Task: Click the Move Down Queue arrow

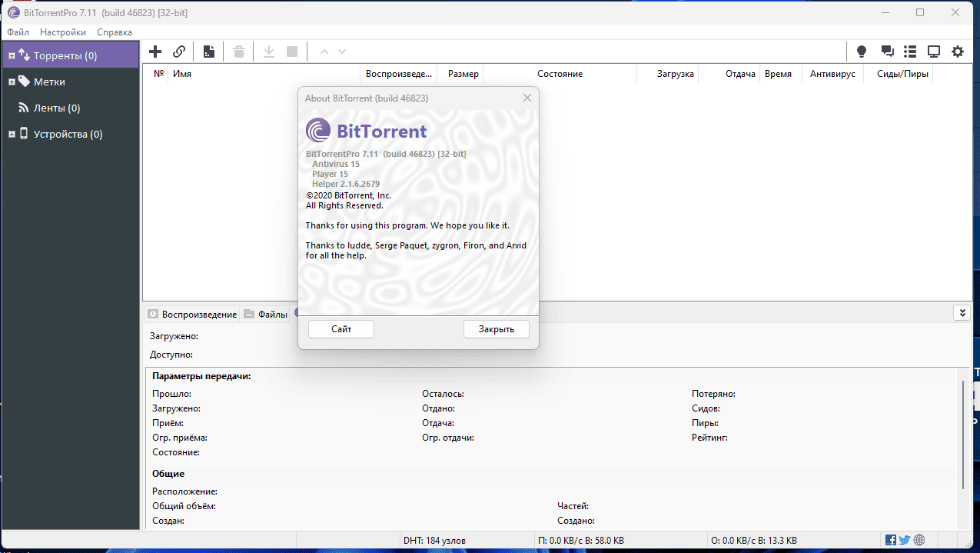Action: tap(342, 52)
